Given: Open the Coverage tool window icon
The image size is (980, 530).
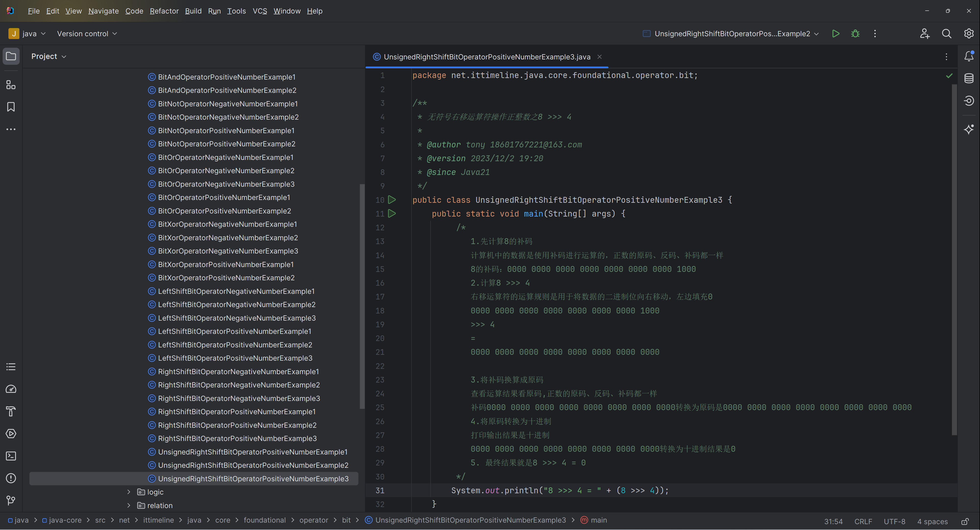Looking at the screenshot, I should click(x=969, y=101).
